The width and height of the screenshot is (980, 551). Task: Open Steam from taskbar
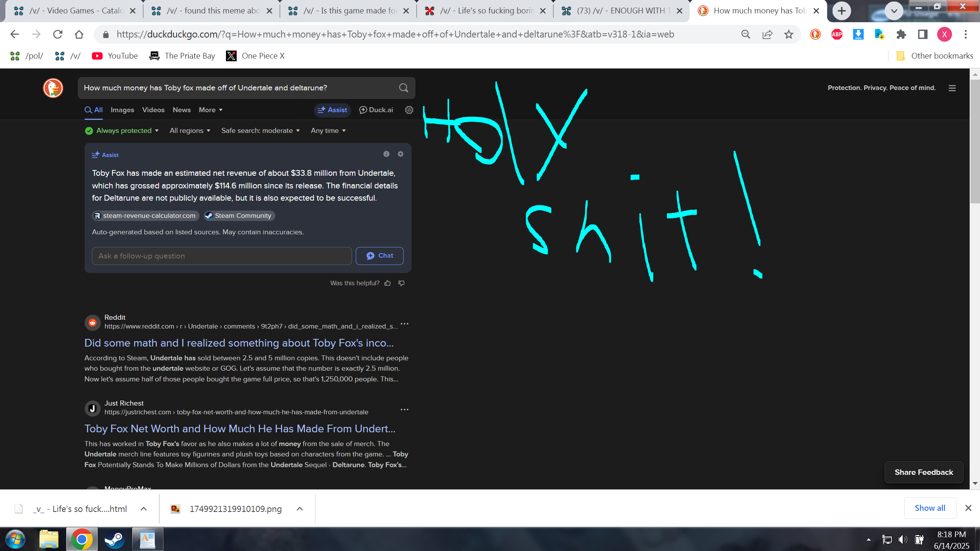click(x=114, y=539)
